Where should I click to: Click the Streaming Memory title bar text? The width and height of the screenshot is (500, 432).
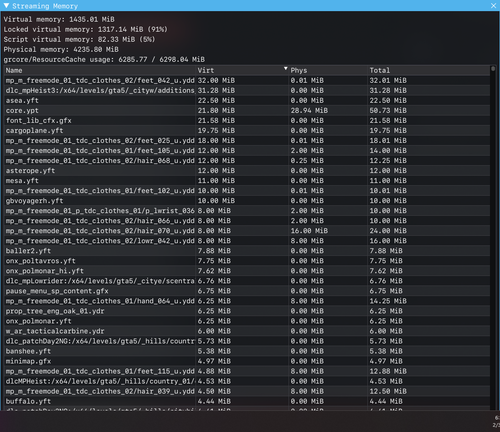coord(45,6)
